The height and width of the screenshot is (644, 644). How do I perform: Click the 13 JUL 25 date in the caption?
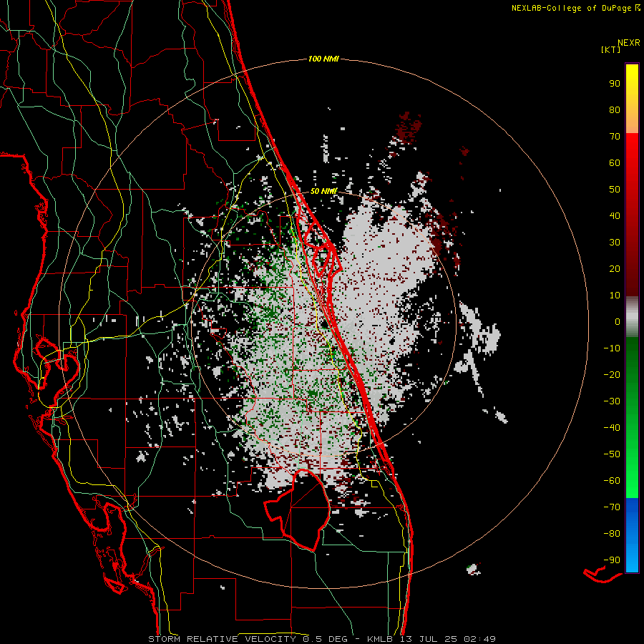[429, 639]
